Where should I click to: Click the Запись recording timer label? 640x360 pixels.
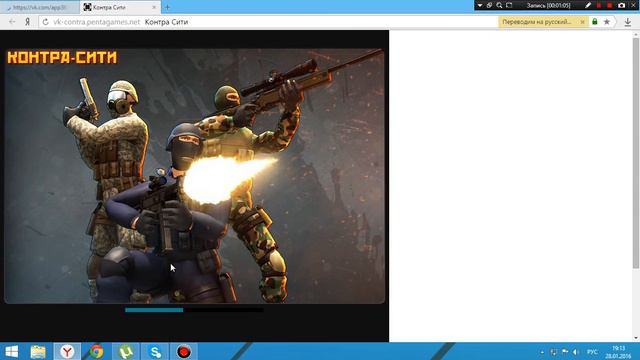pos(548,5)
